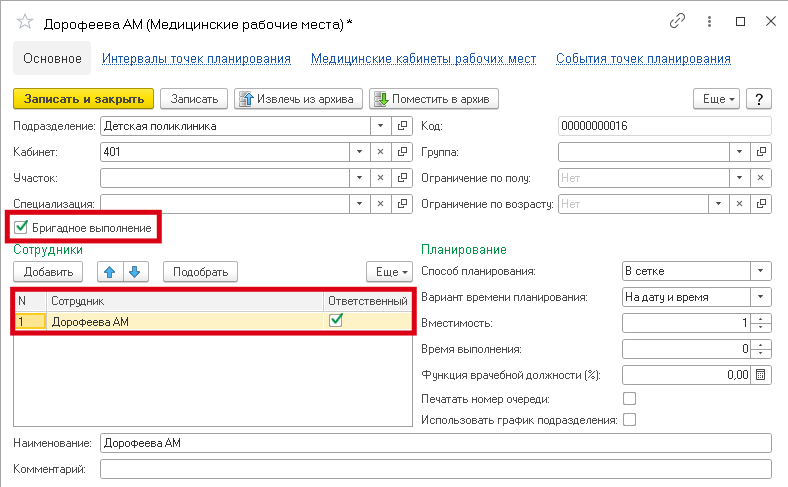Open the Подразделение field record icon

(x=402, y=126)
